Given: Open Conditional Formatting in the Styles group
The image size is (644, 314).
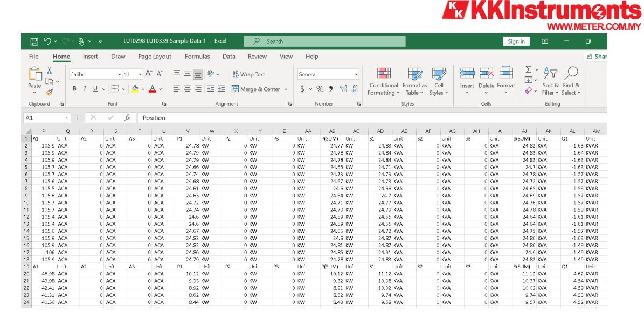Looking at the screenshot, I should (x=383, y=81).
